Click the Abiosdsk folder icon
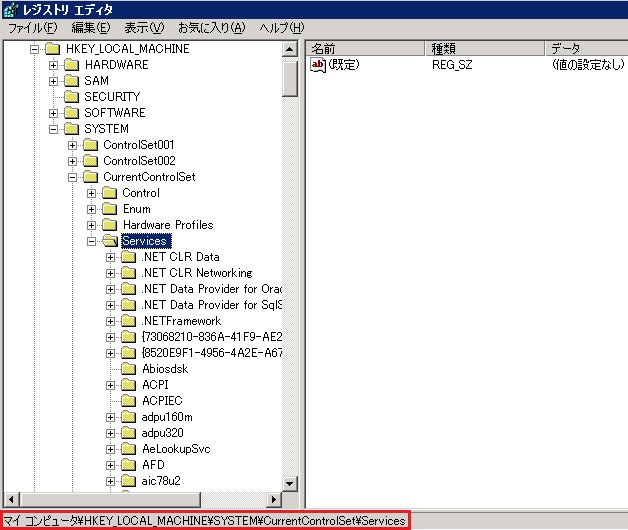The width and height of the screenshot is (628, 530). click(129, 369)
